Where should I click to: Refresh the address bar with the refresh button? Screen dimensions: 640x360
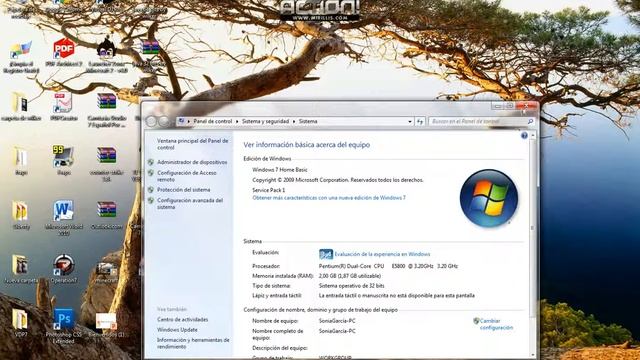[420, 122]
